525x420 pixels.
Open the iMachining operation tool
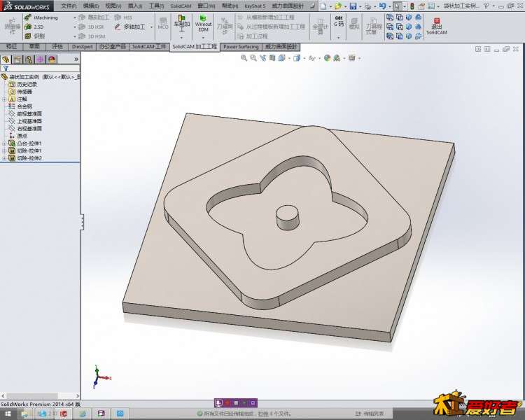point(41,17)
